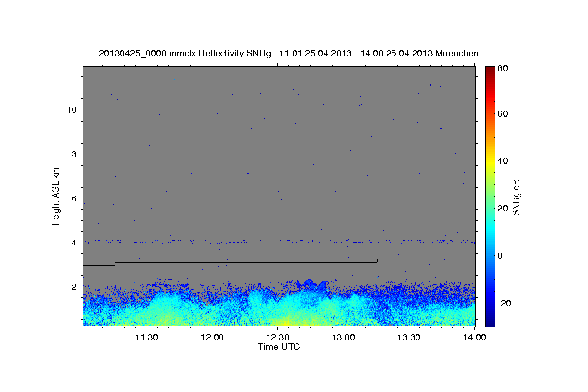
Task: Click the height axis label 10
Action: point(71,110)
